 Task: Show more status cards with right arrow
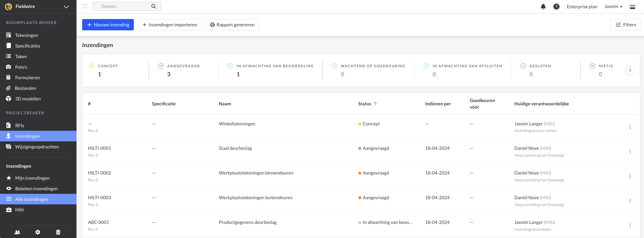630,70
